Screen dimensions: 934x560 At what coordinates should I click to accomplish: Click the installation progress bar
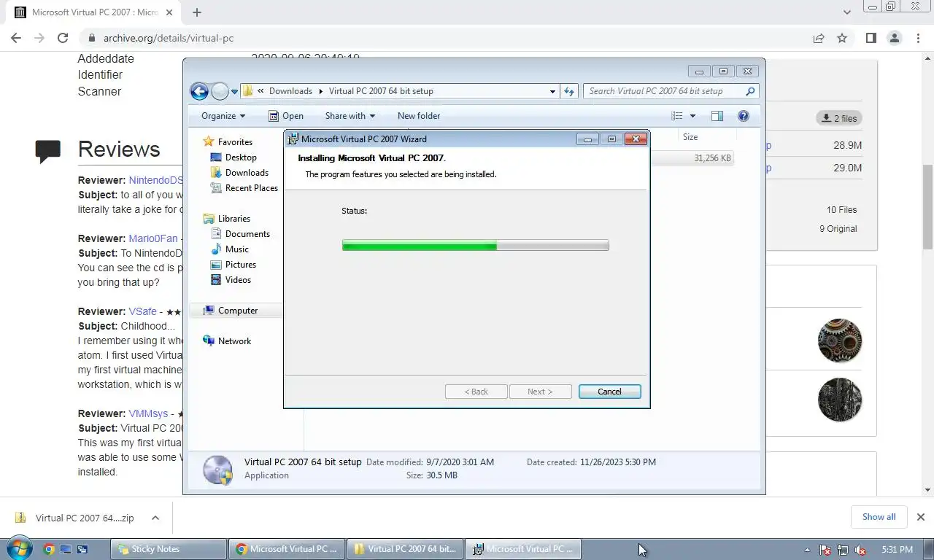coord(475,246)
